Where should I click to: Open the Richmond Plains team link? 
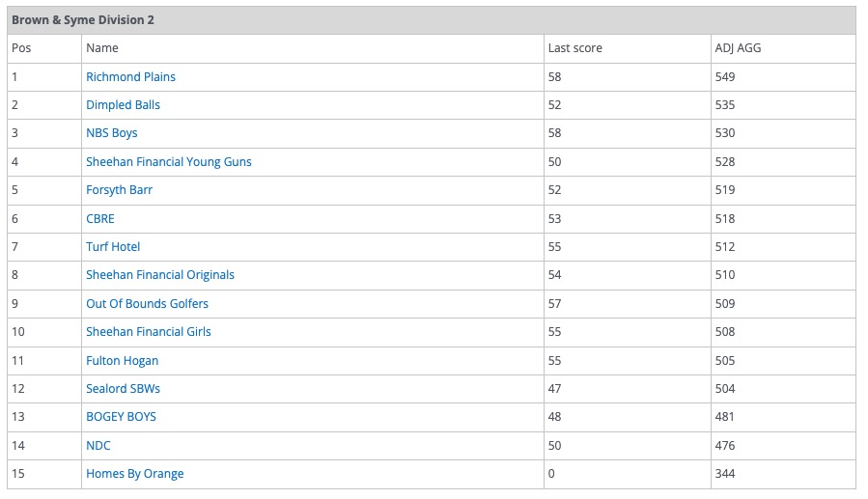coord(130,77)
